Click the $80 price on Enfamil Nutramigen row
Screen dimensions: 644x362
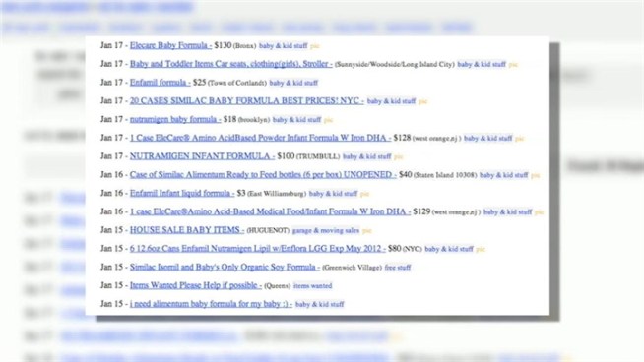(394, 249)
